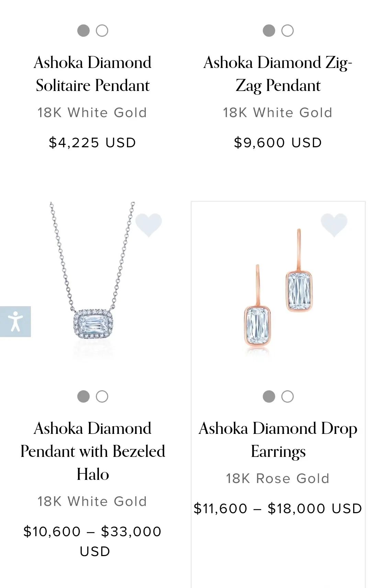
Task: Favorite the Bezeled Halo pendant with heart
Action: [x=148, y=224]
